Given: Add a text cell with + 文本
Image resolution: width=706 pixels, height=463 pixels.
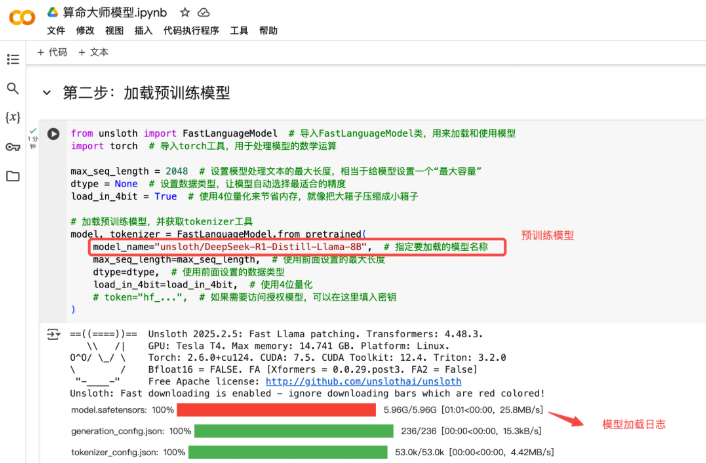Looking at the screenshot, I should pyautogui.click(x=93, y=52).
